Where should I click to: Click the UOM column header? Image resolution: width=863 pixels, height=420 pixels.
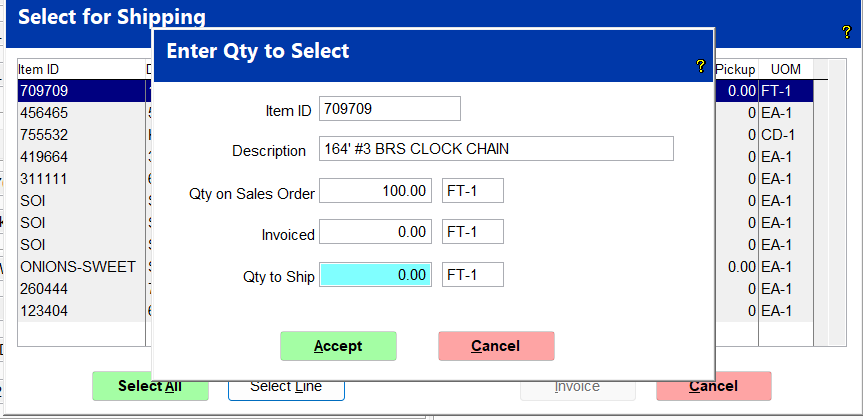click(x=785, y=69)
